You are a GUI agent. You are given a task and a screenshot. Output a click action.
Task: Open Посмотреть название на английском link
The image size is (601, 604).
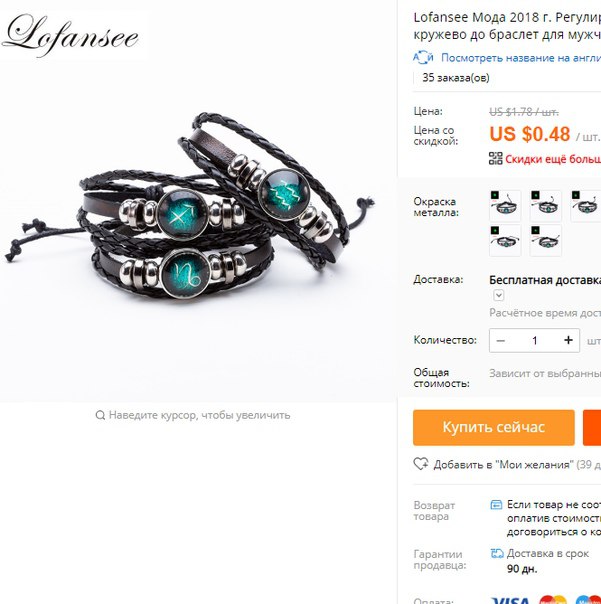coord(521,58)
